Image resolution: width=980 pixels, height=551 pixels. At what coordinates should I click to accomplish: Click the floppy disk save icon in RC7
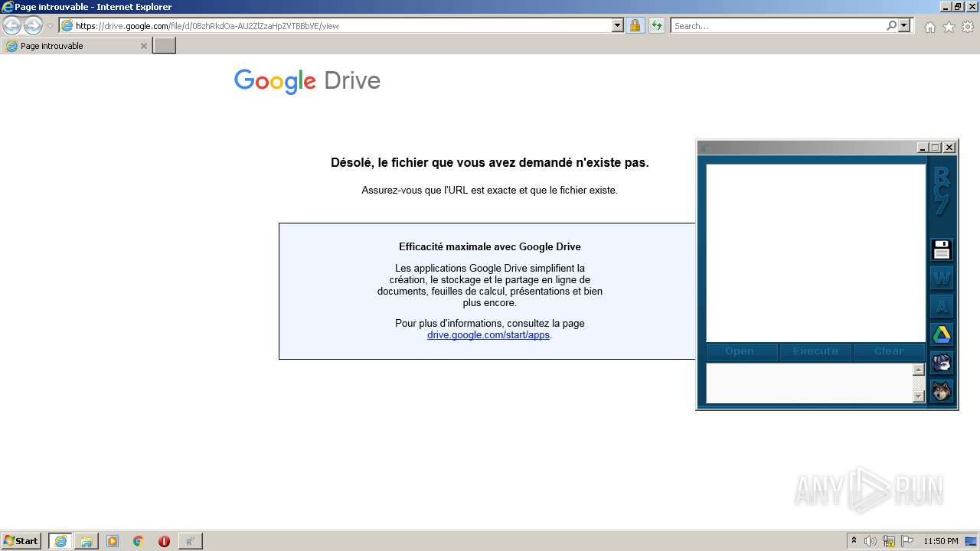tap(941, 249)
